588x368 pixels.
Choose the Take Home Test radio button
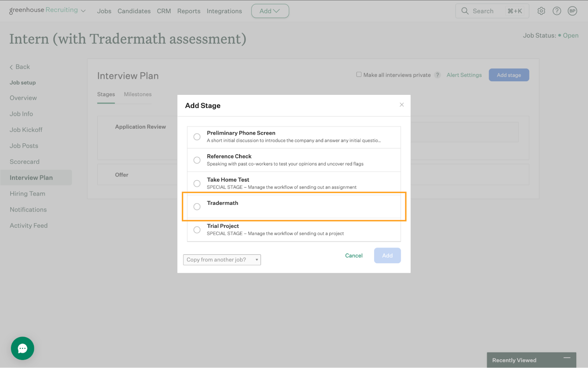pos(197,183)
